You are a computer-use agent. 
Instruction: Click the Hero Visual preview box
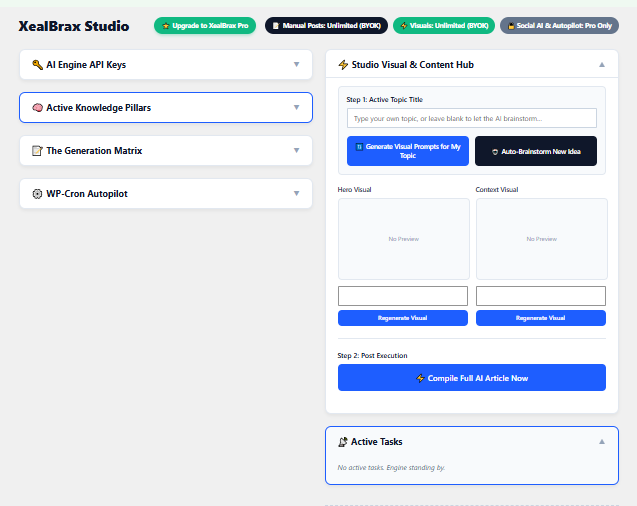[403, 239]
